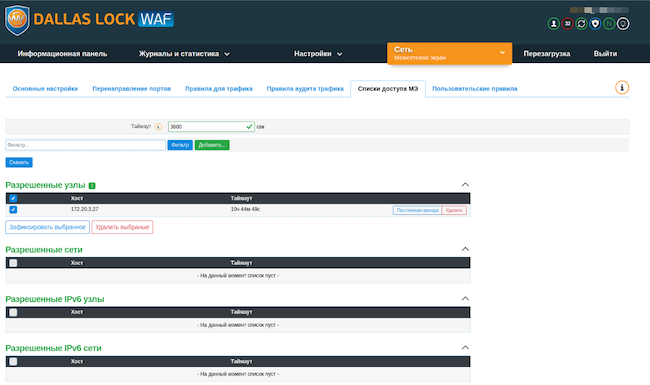Click Выйти to log out
The height and width of the screenshot is (385, 650).
[605, 54]
